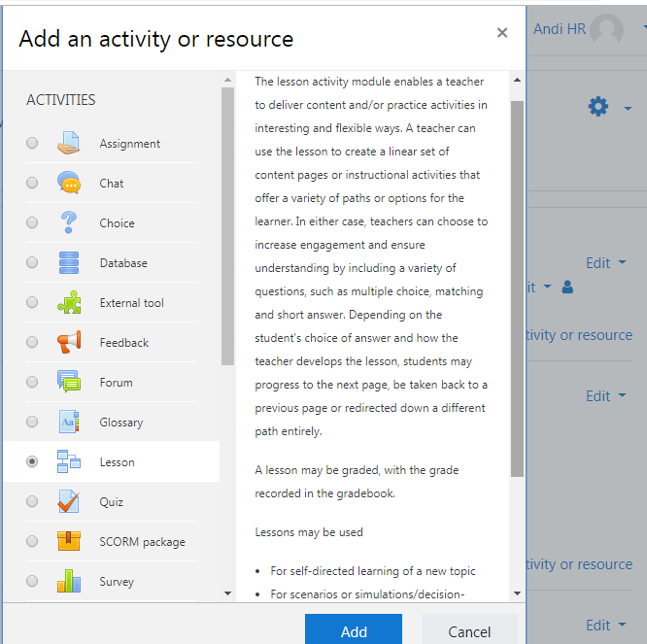
Task: Click the Choice label text
Action: pyautogui.click(x=117, y=223)
